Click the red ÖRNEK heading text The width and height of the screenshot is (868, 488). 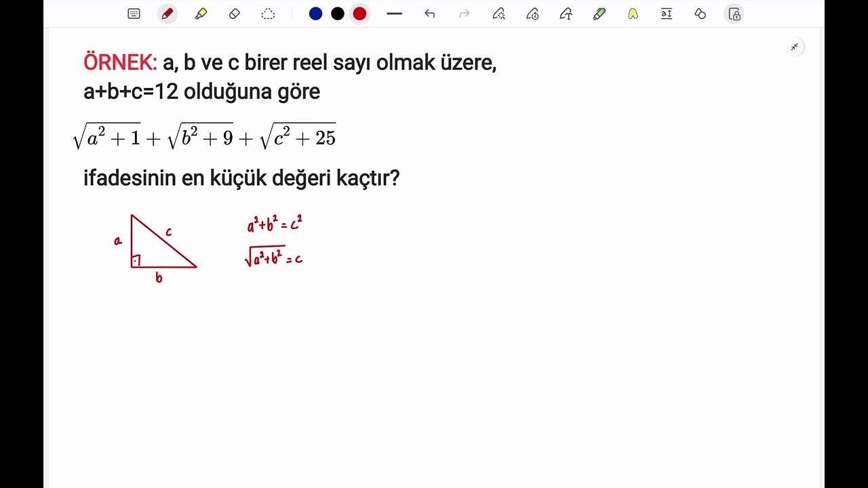tap(120, 62)
